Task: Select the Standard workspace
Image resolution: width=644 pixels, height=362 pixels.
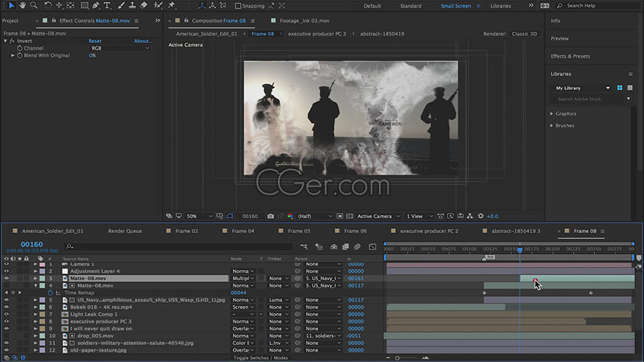Action: click(x=411, y=6)
